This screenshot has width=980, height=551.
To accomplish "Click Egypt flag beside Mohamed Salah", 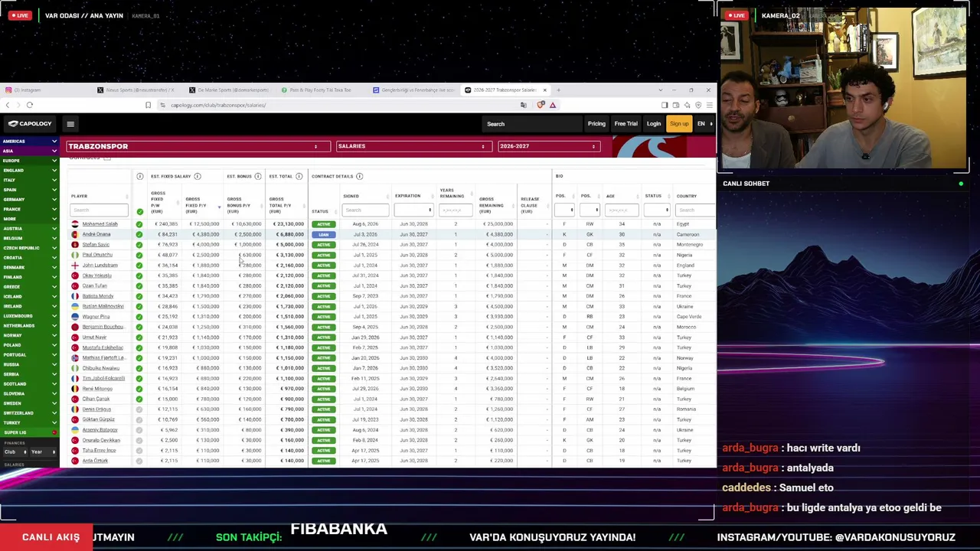I will point(74,224).
